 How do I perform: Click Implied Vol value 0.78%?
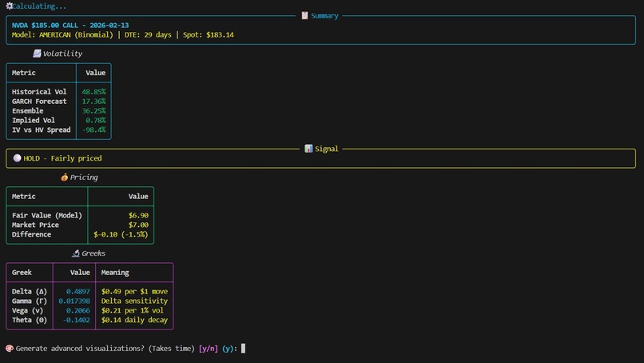96,120
